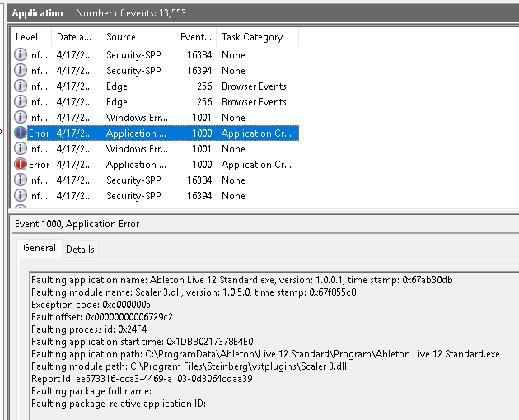
Task: Select unselected Error row's 'Application ...' source cell
Action: 136,165
